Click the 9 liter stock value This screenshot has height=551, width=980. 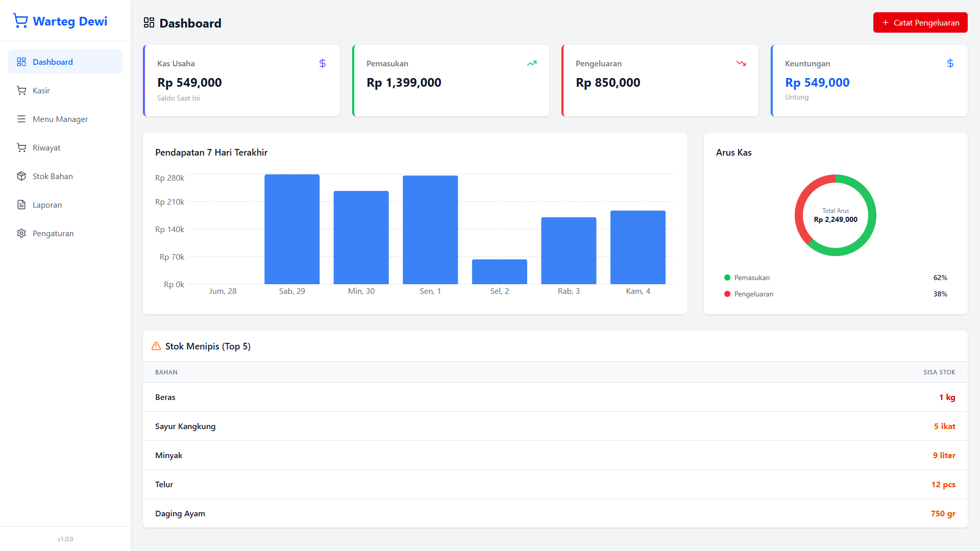click(x=944, y=455)
